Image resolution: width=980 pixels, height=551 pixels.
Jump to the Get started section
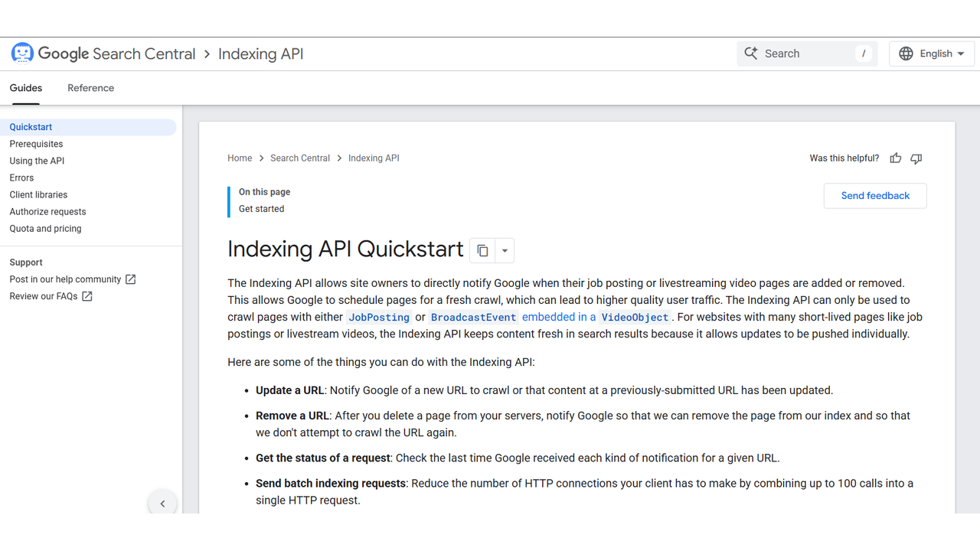coord(261,209)
